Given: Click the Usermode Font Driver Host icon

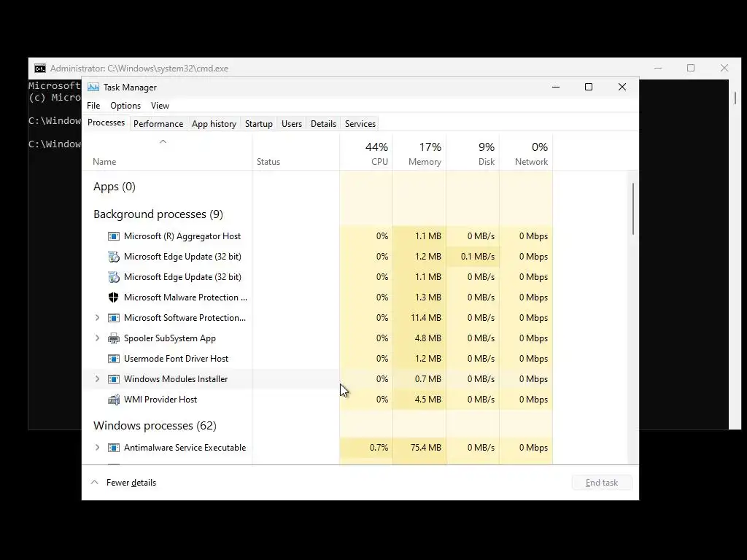Looking at the screenshot, I should point(113,359).
